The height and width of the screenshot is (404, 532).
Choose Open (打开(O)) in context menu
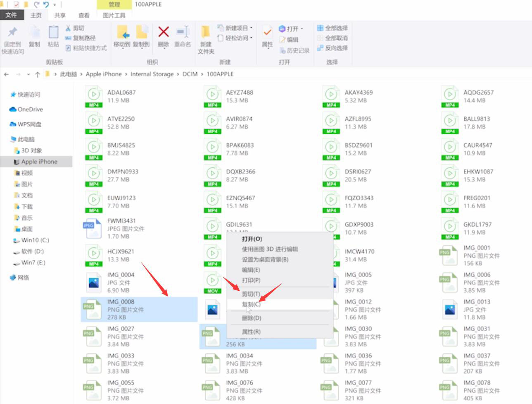tap(280, 239)
